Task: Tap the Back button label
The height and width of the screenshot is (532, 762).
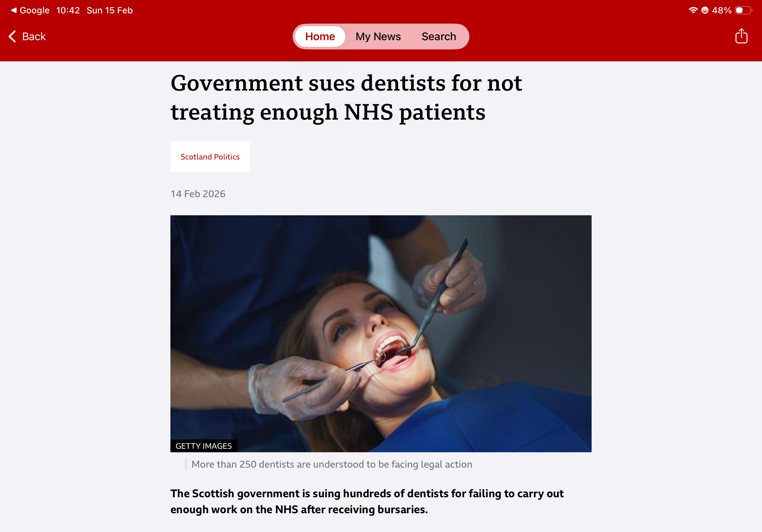Action: coord(34,36)
